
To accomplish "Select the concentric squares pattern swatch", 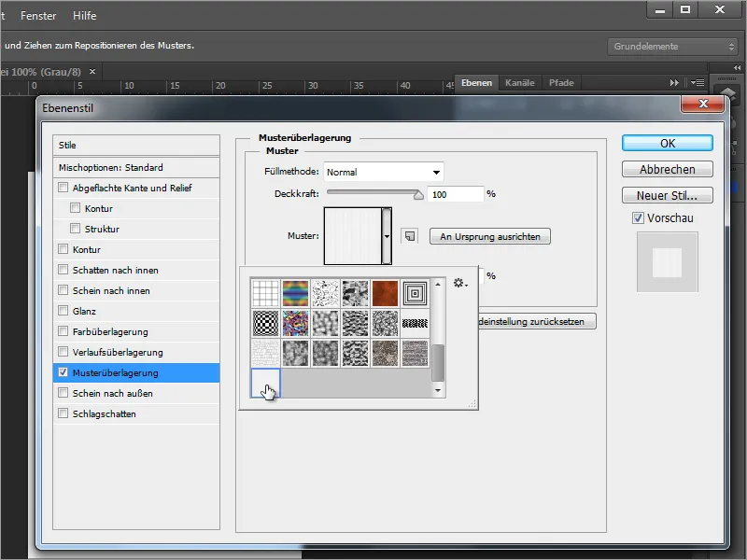I will (x=416, y=292).
